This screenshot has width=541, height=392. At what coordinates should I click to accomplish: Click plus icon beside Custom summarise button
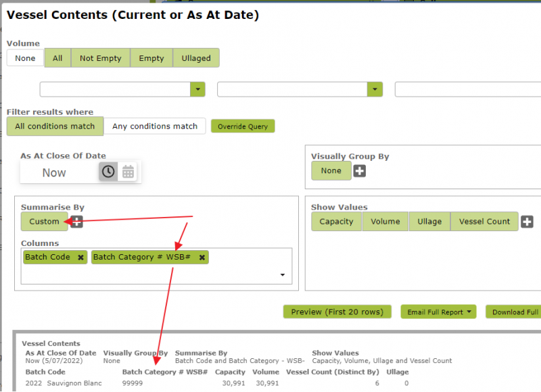[x=77, y=222]
